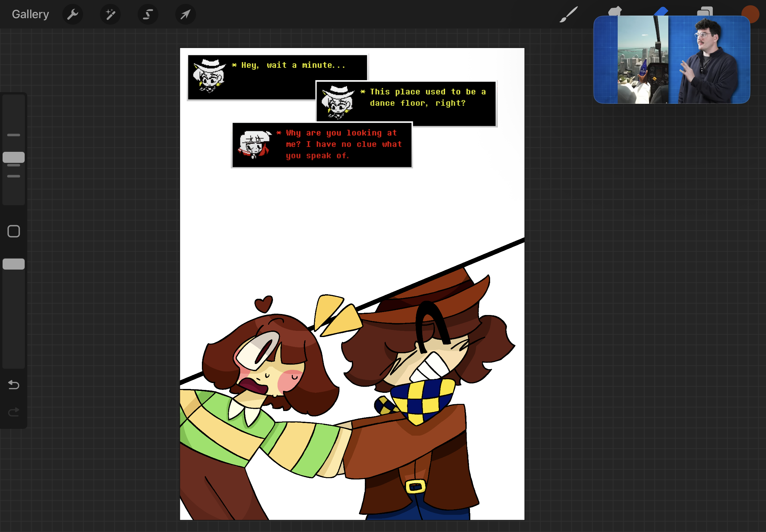Select the Eraser tool
The width and height of the screenshot is (766, 532).
661,11
